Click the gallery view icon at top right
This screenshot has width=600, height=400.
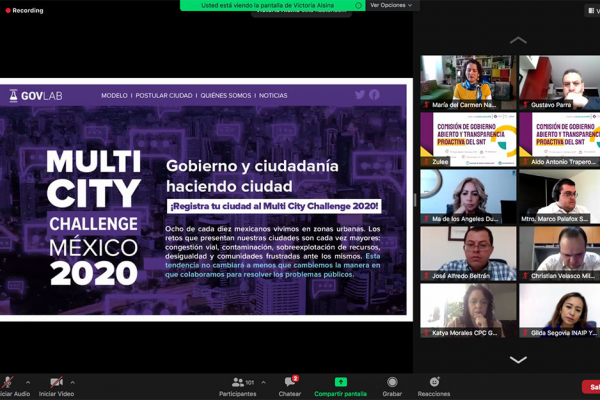click(591, 11)
